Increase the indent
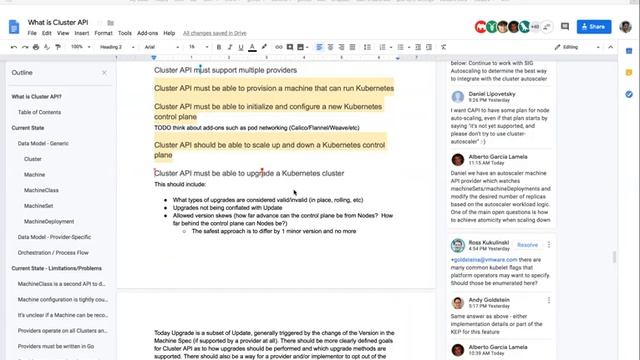 (x=429, y=47)
